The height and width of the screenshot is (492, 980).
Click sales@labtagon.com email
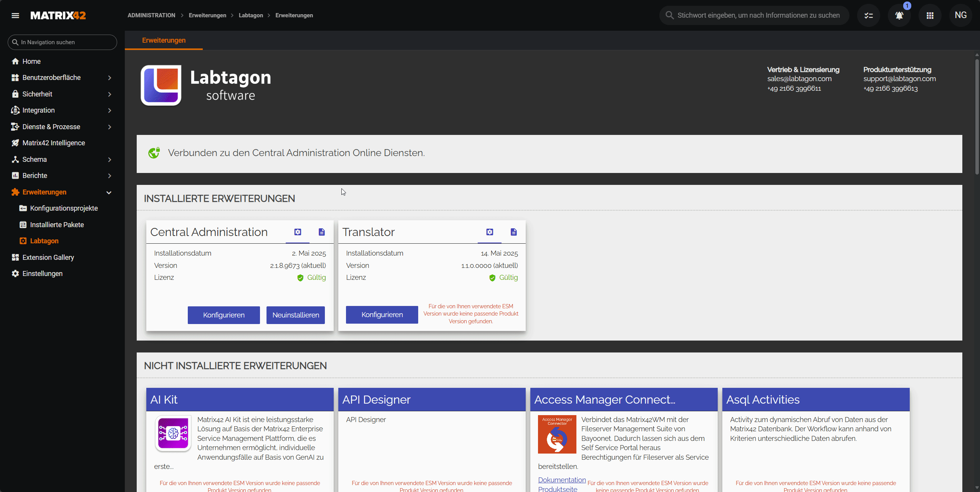(799, 79)
